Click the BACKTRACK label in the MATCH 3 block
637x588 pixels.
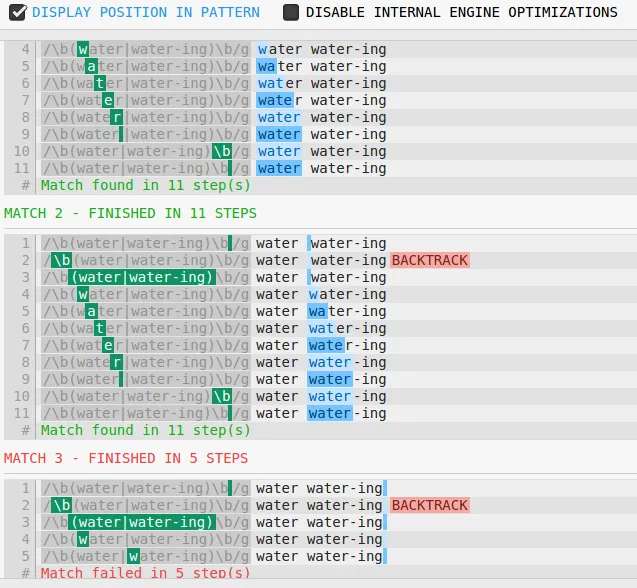[x=430, y=505]
